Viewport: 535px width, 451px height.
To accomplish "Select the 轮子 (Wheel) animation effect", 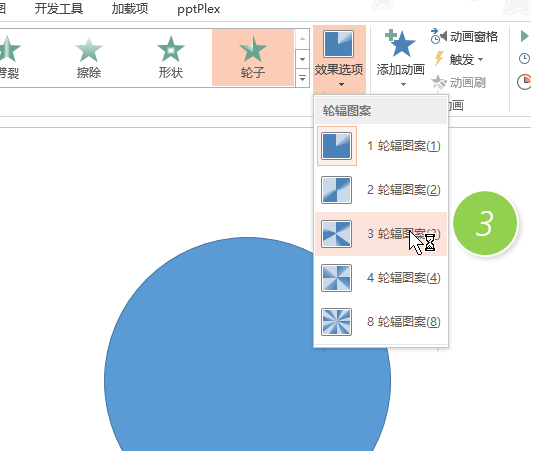I will 253,57.
